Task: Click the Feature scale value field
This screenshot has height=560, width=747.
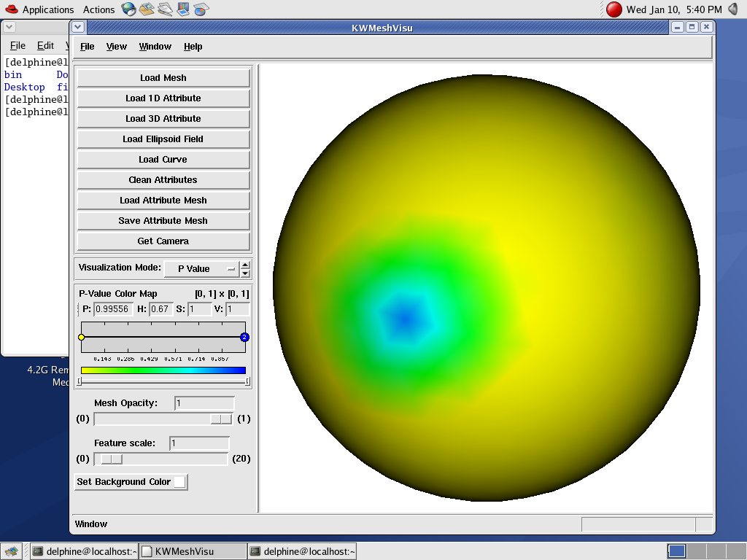Action: (199, 443)
